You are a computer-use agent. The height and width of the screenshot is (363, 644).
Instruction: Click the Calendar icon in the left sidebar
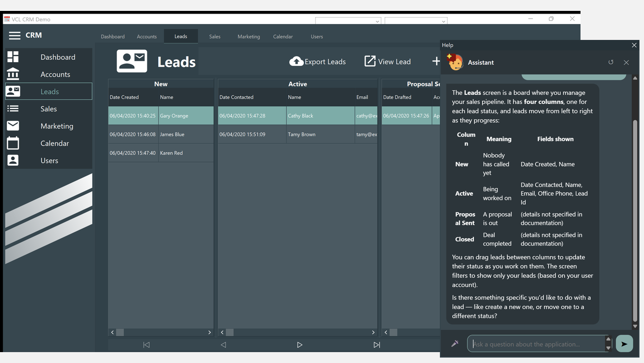(13, 143)
